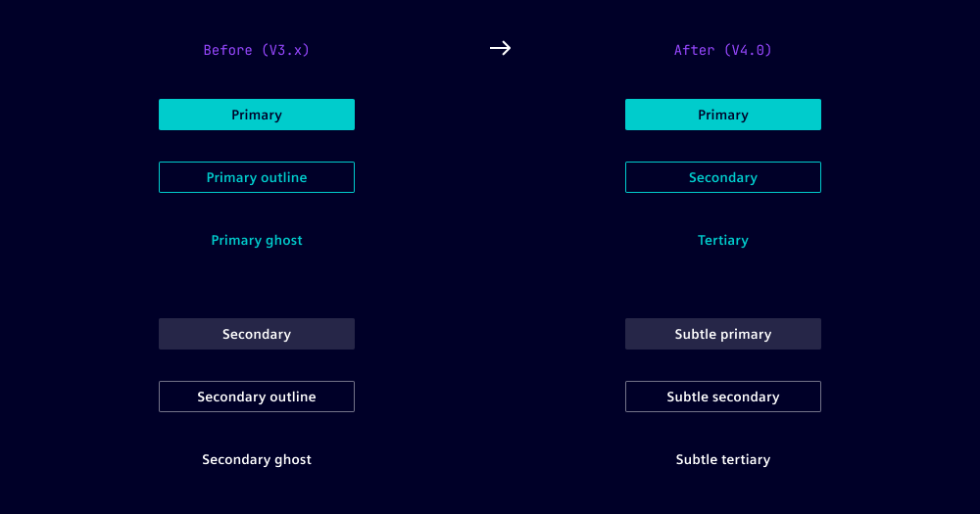The height and width of the screenshot is (514, 980).
Task: Select the Secondary outline button
Action: point(257,397)
